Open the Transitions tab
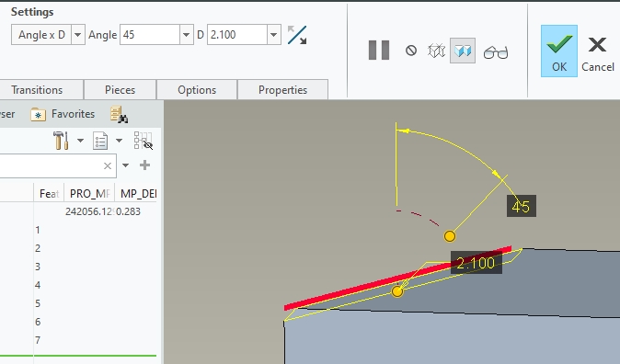 (x=37, y=90)
